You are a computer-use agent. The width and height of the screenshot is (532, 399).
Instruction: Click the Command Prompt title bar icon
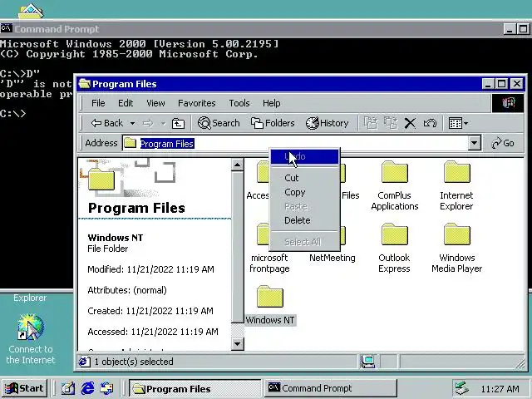(7, 28)
